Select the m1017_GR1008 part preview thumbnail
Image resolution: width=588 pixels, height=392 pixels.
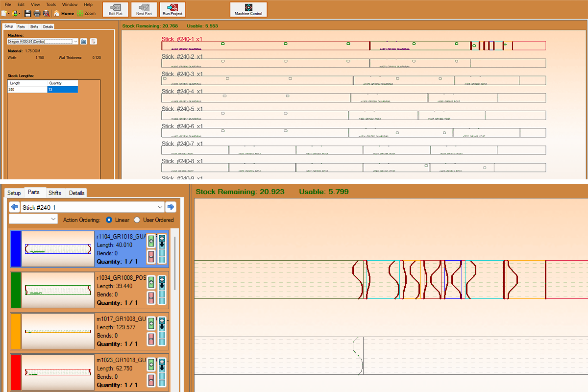click(x=58, y=331)
